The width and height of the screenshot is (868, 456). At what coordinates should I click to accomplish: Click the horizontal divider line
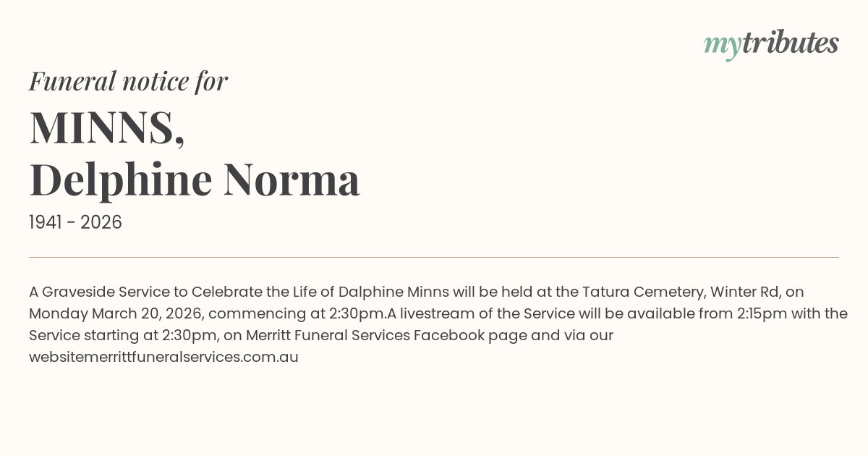pos(434,257)
